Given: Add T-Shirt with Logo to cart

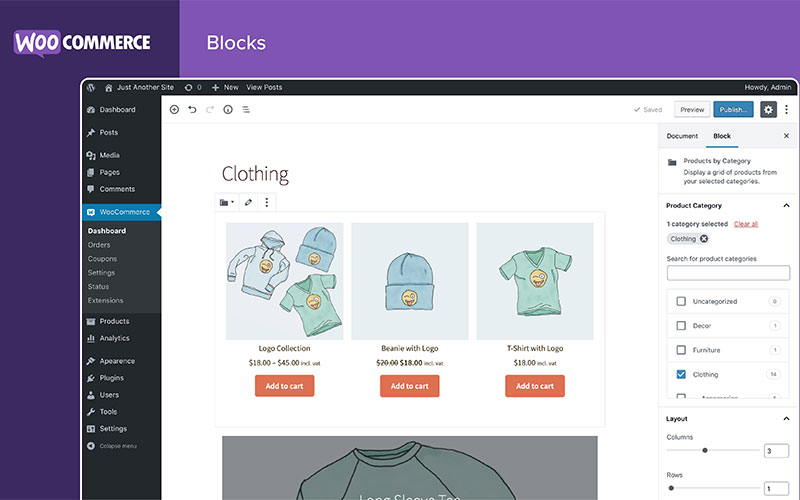Looking at the screenshot, I should [535, 386].
